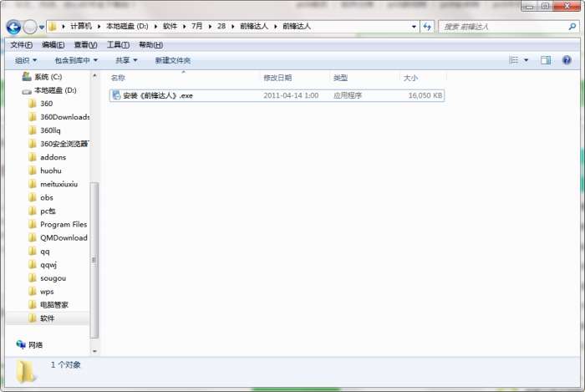Click navigation pane scroll up arrow

[94, 76]
